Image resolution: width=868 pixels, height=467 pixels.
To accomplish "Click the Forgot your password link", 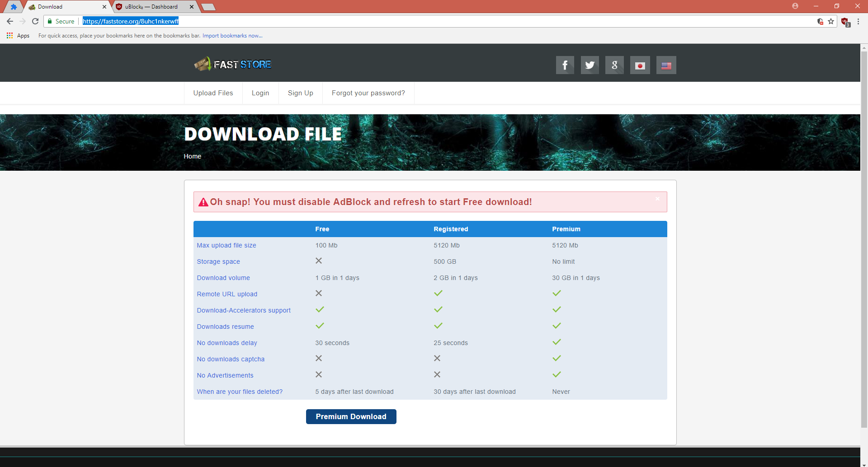I will click(368, 93).
